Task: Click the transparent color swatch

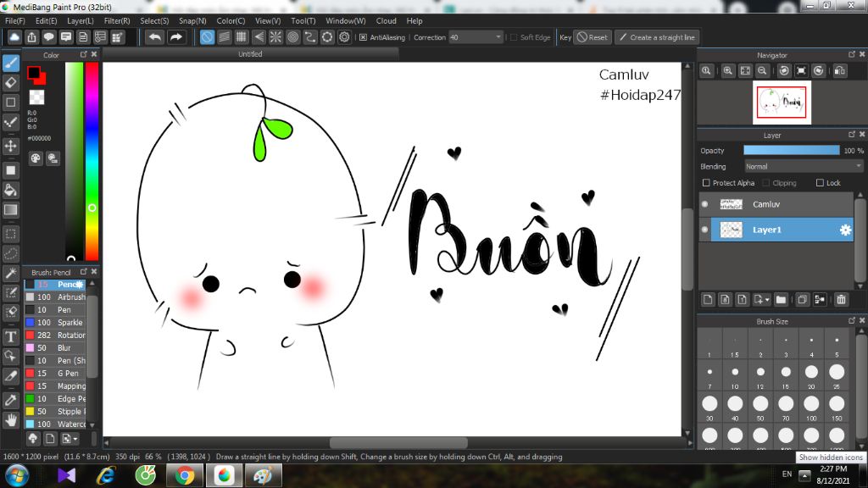Action: click(36, 97)
